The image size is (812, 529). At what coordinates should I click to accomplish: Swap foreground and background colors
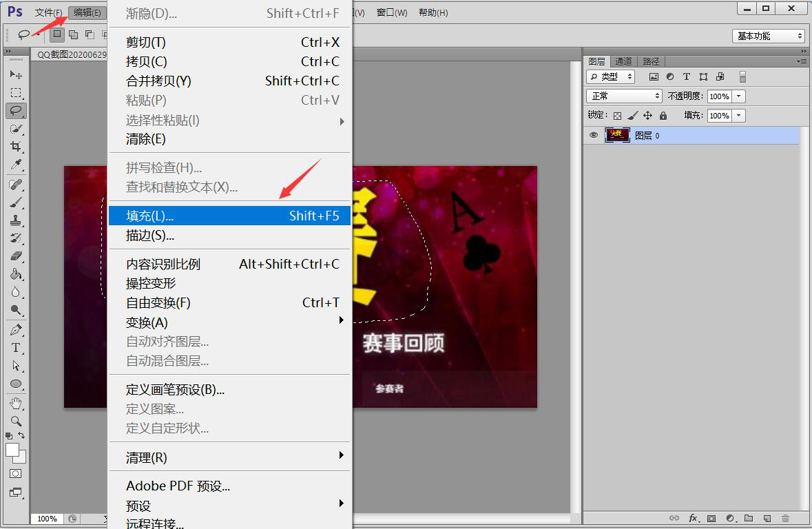click(x=21, y=435)
